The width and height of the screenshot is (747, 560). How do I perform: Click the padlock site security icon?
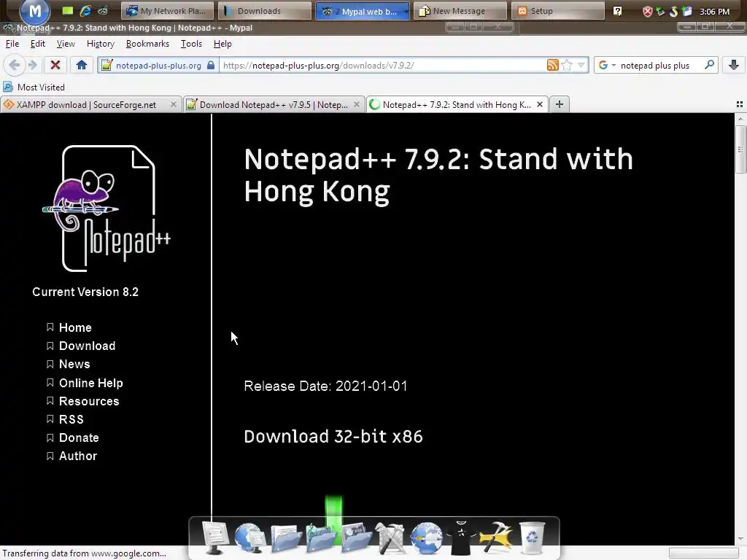[x=211, y=65]
